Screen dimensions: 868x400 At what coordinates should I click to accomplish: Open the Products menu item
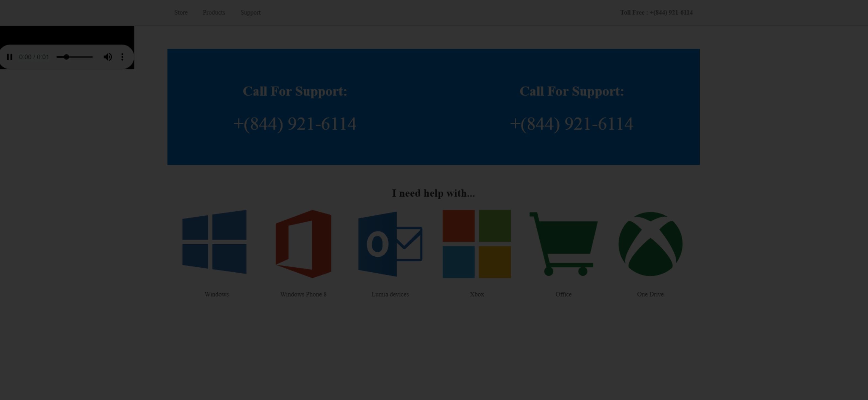(214, 12)
